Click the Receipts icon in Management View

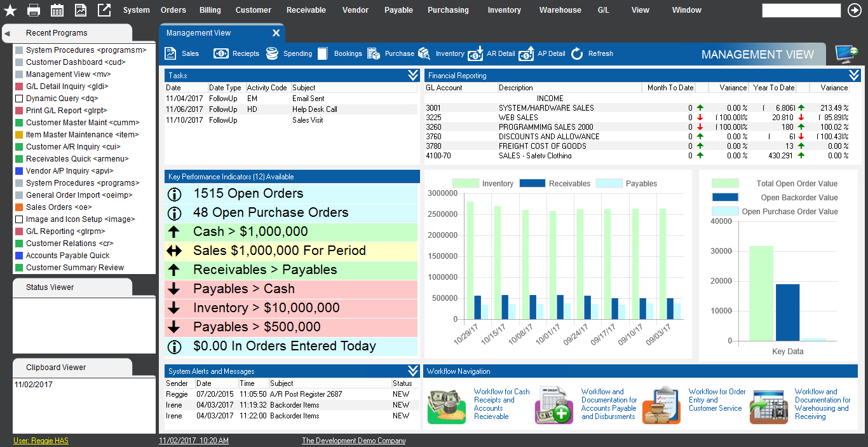221,54
